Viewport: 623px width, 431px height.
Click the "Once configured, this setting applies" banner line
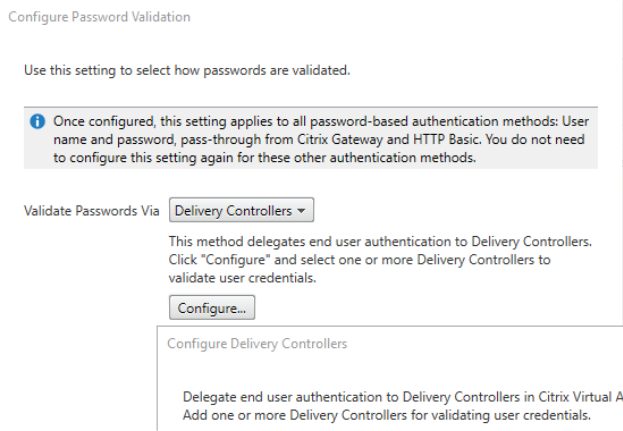click(320, 122)
